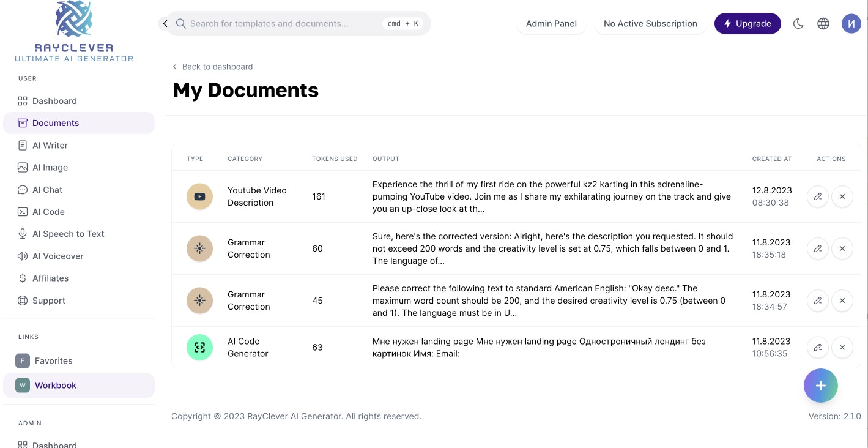
Task: Click the AI Image picture icon
Action: click(x=23, y=167)
